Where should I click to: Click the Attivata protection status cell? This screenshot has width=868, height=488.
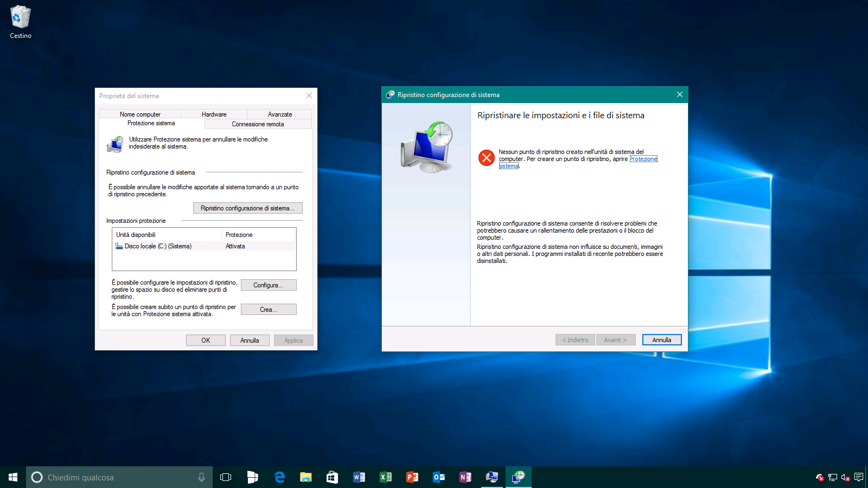(235, 246)
